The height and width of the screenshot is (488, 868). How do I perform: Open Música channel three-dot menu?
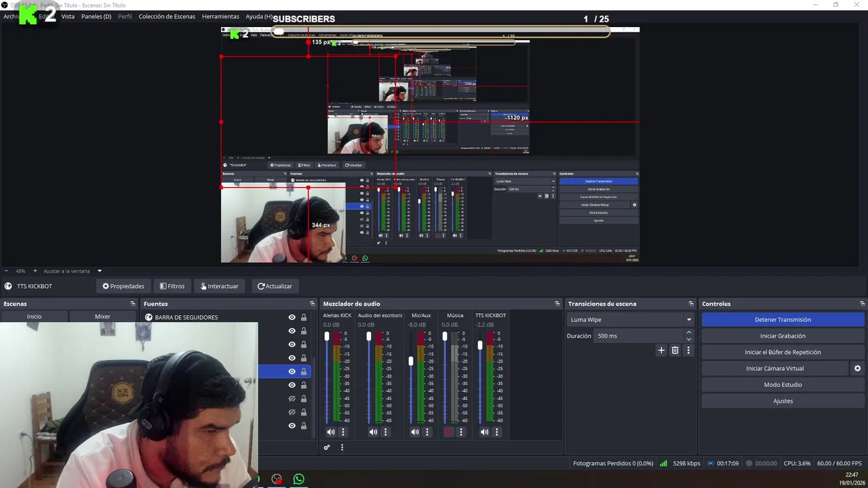point(461,432)
